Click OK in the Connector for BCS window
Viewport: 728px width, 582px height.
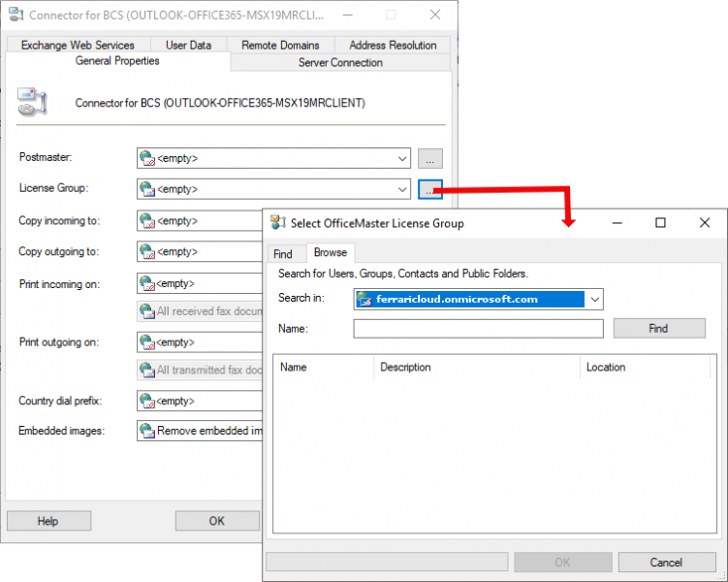pyautogui.click(x=217, y=521)
